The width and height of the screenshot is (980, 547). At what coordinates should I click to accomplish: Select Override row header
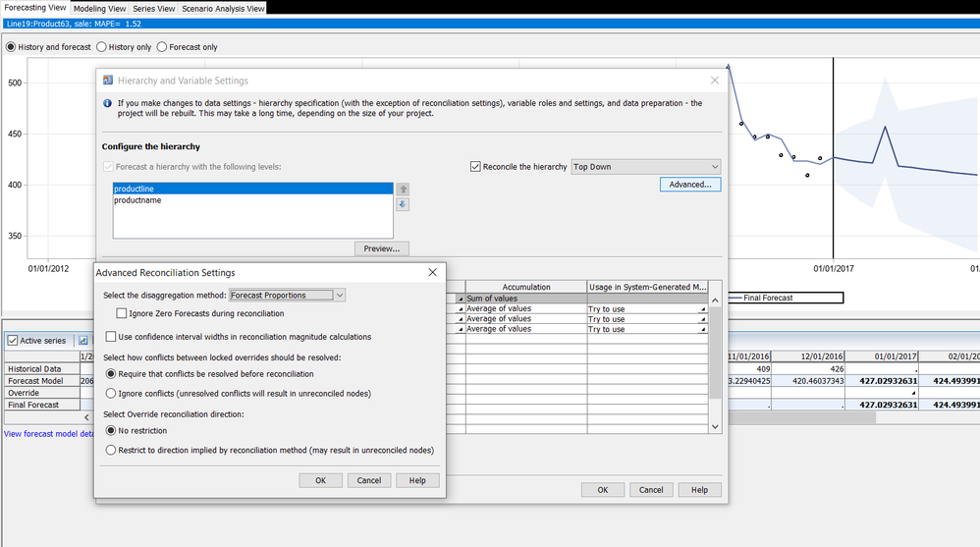pyautogui.click(x=42, y=393)
